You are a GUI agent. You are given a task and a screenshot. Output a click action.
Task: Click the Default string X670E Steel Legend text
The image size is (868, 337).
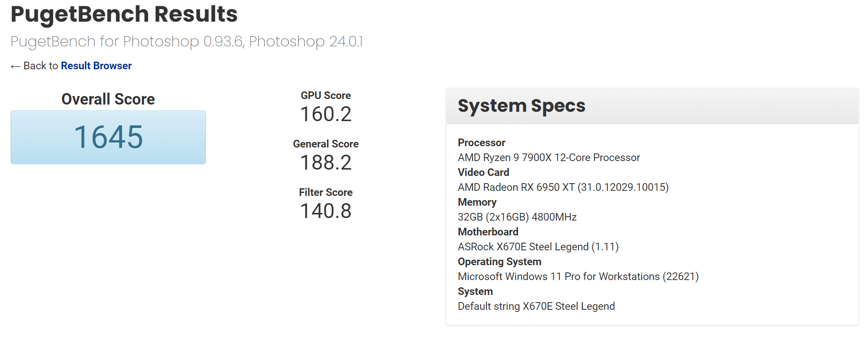536,306
